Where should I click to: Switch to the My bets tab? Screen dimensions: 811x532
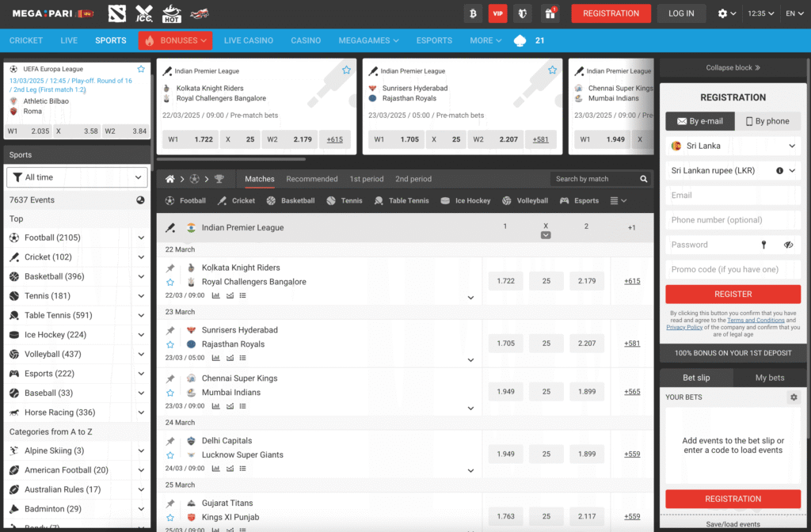coord(769,378)
